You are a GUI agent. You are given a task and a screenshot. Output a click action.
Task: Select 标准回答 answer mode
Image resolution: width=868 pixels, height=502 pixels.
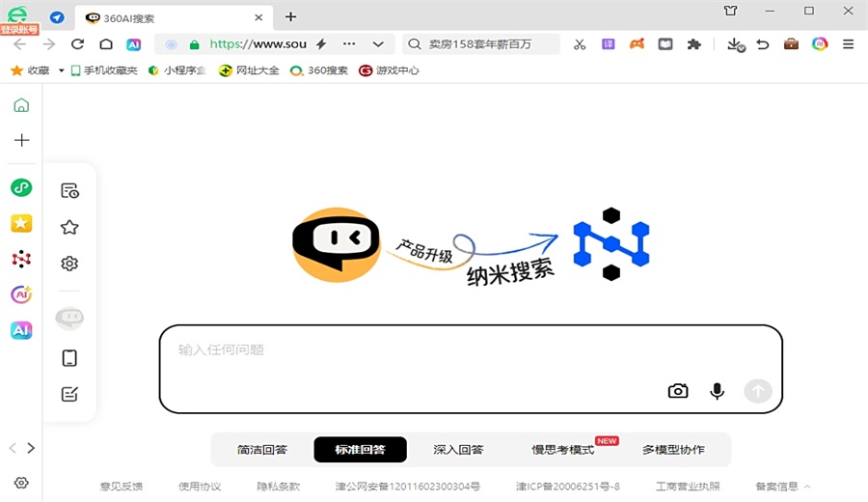tap(360, 449)
